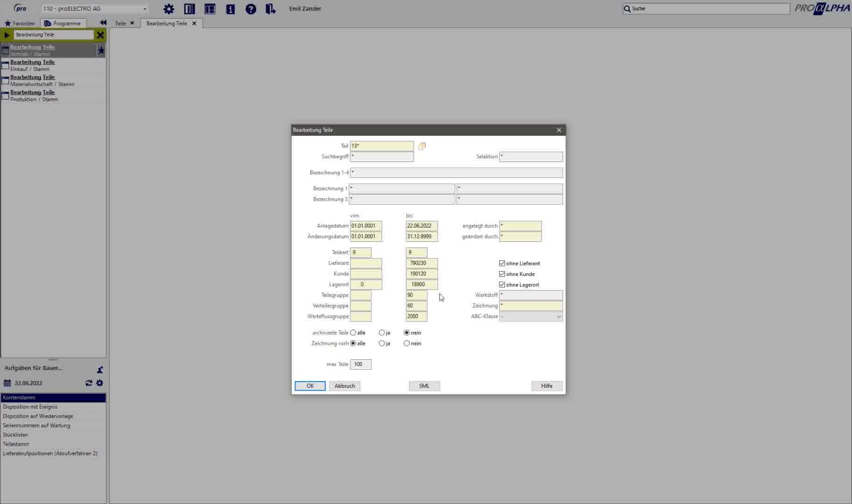Open the task panel settings gear

tap(100, 383)
